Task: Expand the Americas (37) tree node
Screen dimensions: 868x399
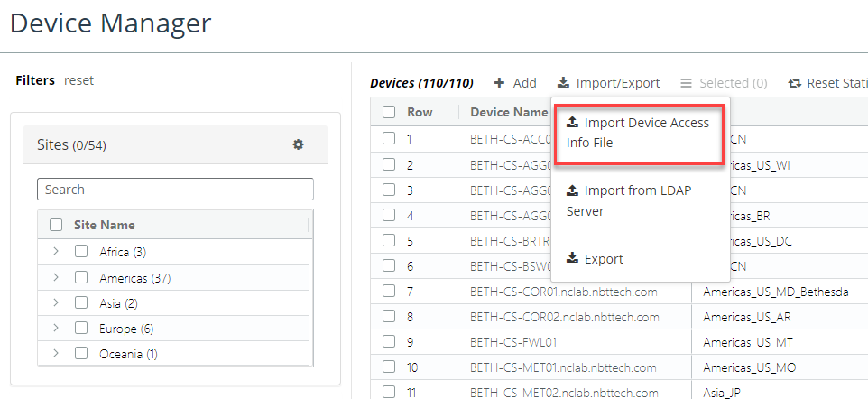Action: tap(55, 277)
